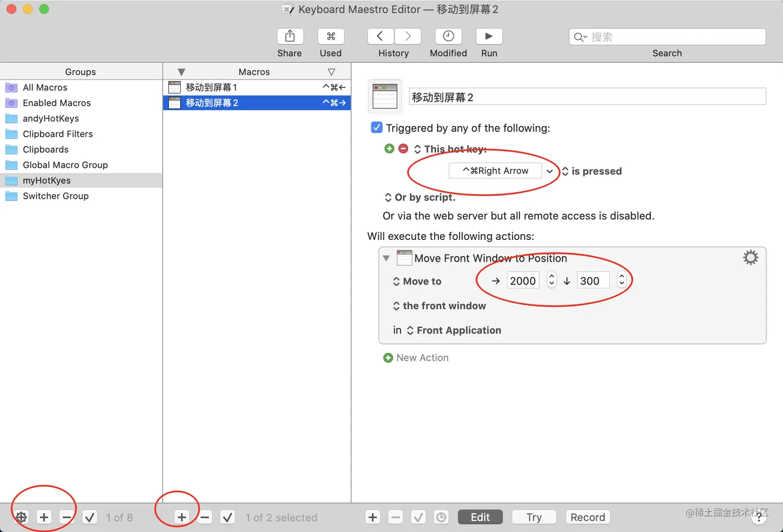Click the Edit button
783x532 pixels.
click(480, 517)
